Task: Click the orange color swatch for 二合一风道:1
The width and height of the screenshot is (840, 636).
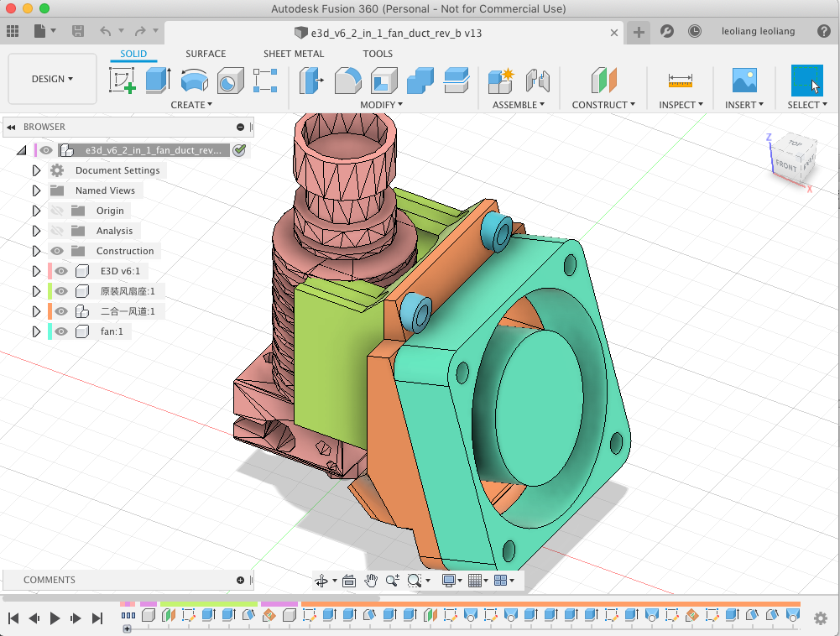Action: coord(50,311)
